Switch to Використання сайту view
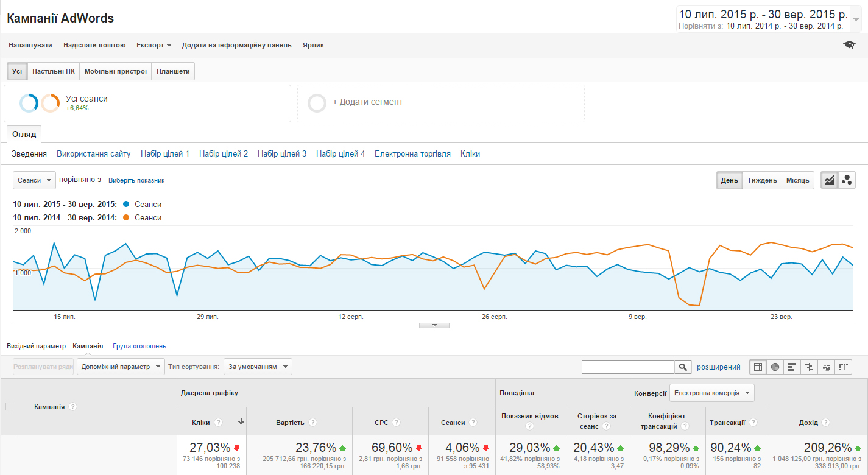The width and height of the screenshot is (868, 475). pyautogui.click(x=94, y=154)
